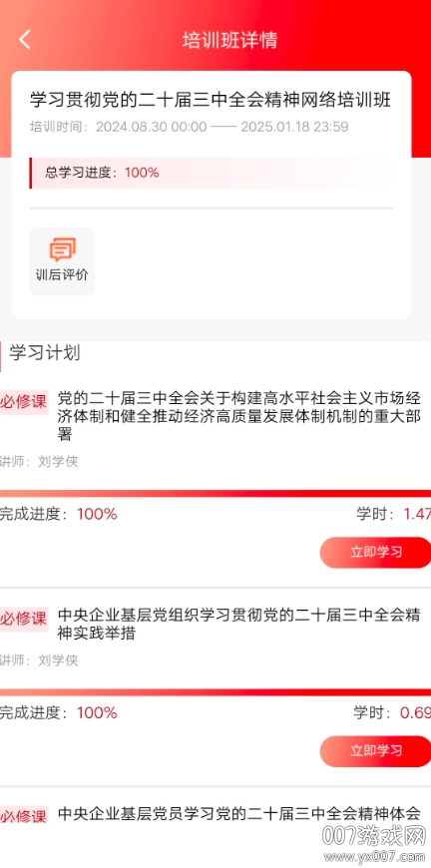Tap the first course's 必修课 tag
Screen dimensions: 431x868
[x=24, y=402]
